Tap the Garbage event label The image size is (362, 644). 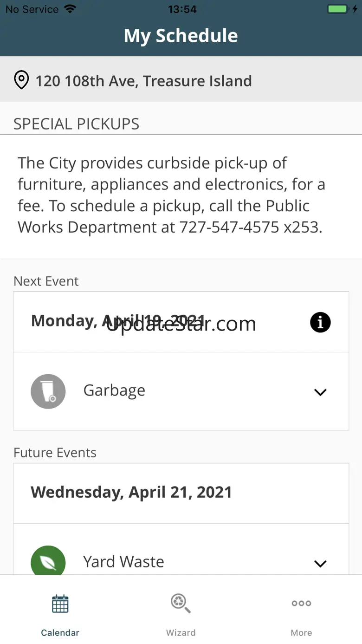click(114, 390)
